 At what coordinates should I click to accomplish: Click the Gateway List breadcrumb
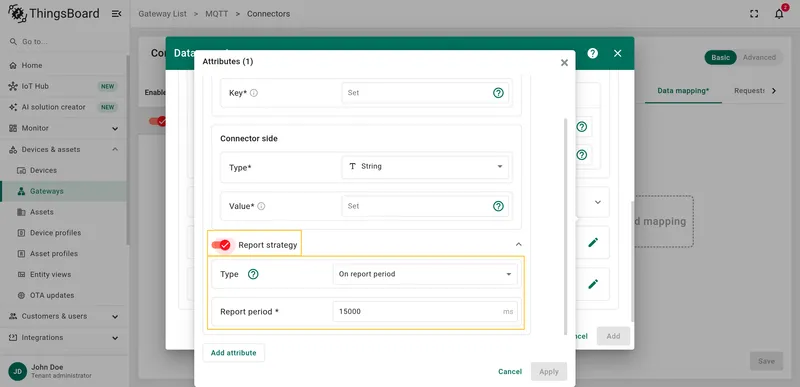[162, 14]
